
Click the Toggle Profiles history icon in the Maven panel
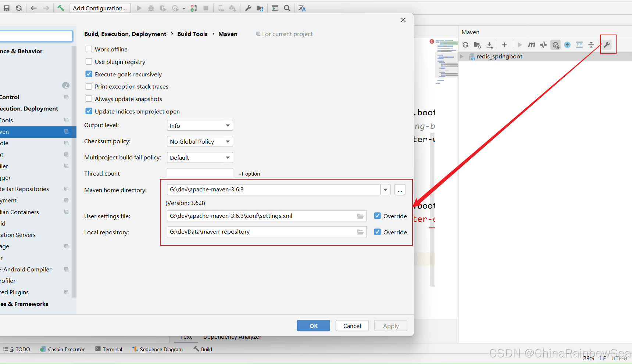556,45
